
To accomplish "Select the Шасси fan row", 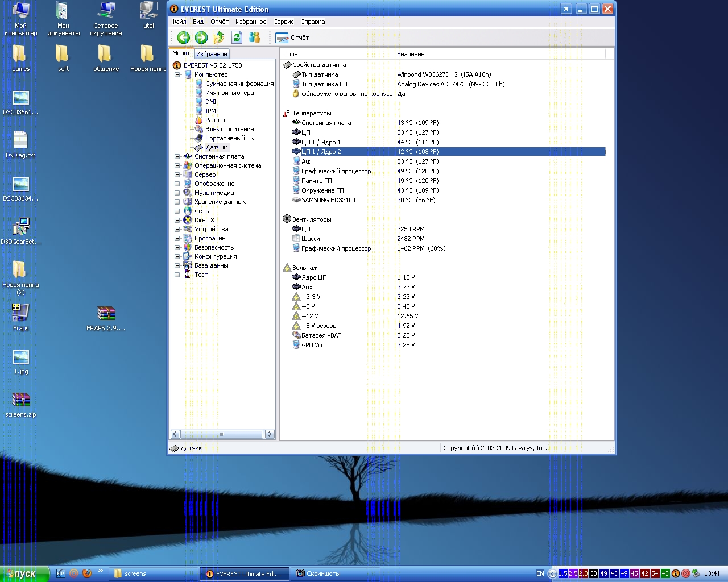I will tap(448, 239).
